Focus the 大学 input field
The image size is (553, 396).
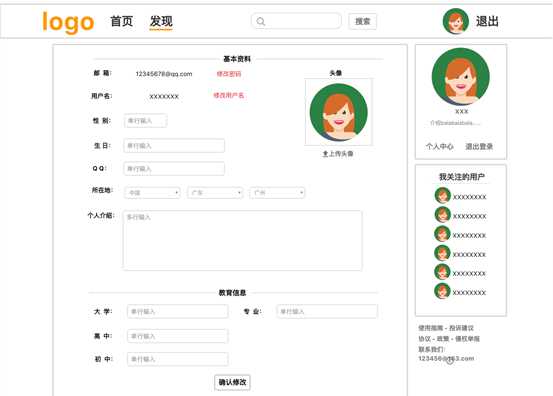point(178,311)
